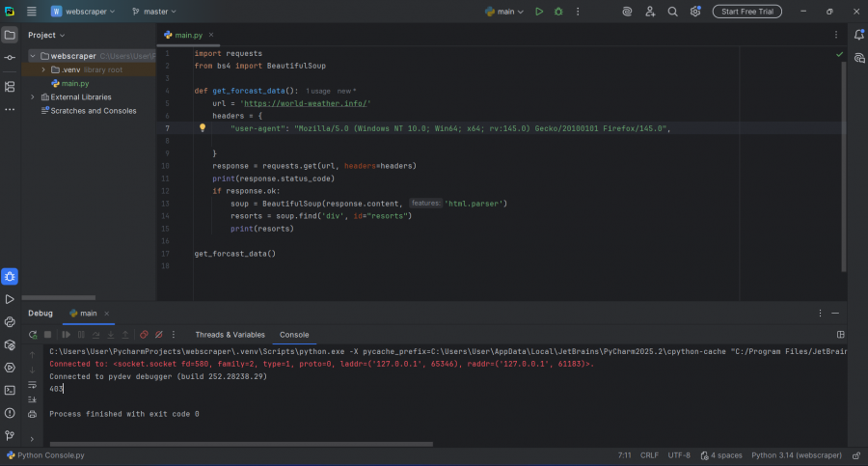868x466 pixels.
Task: Toggle soft-wrap in the console
Action: [x=32, y=383]
